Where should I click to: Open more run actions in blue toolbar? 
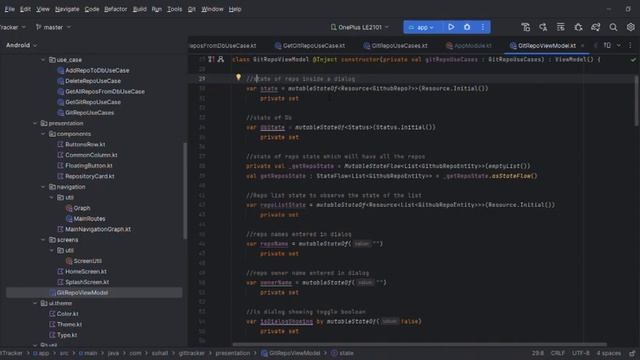(x=483, y=27)
